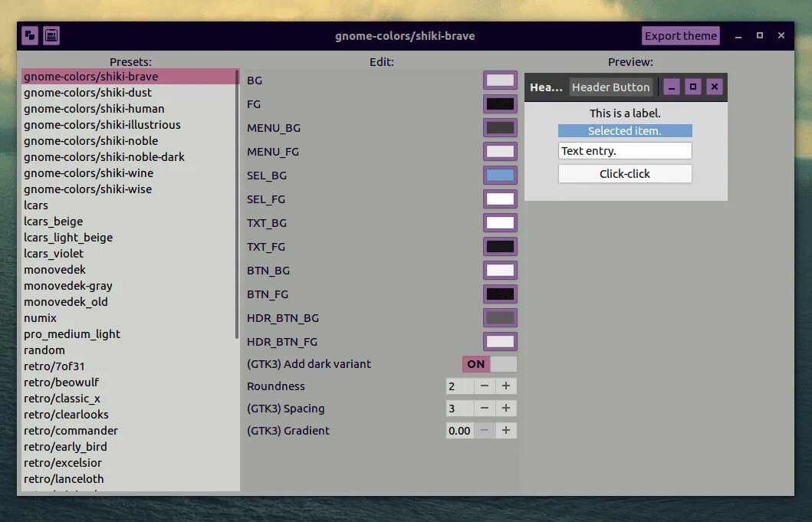The image size is (812, 522).
Task: Toggle the Add dark variant switch
Action: point(489,364)
